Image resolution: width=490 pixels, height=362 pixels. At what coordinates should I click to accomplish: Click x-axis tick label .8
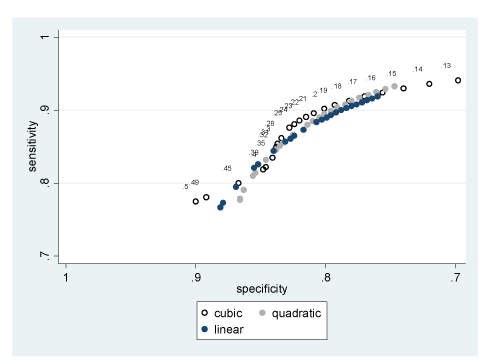tap(326, 277)
